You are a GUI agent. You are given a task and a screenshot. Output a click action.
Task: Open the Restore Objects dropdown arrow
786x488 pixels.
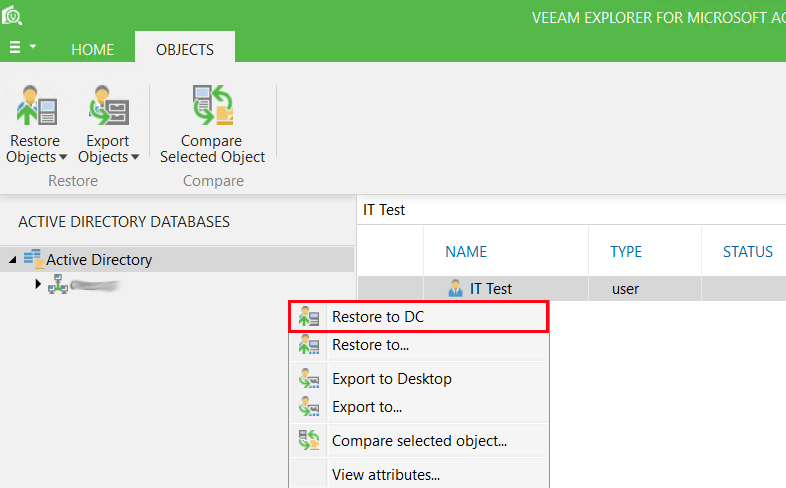tap(63, 157)
